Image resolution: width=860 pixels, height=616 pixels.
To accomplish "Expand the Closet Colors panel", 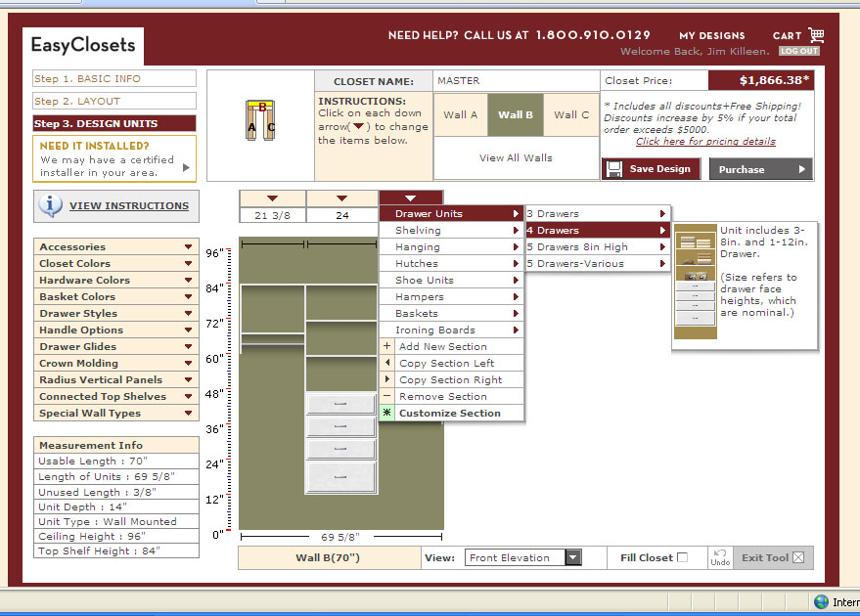I will click(x=115, y=264).
